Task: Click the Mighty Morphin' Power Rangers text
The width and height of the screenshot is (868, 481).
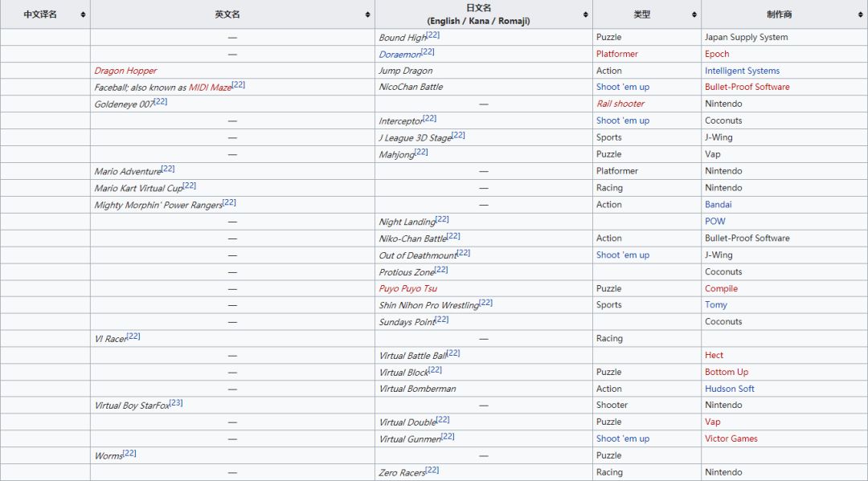Action: click(x=158, y=205)
